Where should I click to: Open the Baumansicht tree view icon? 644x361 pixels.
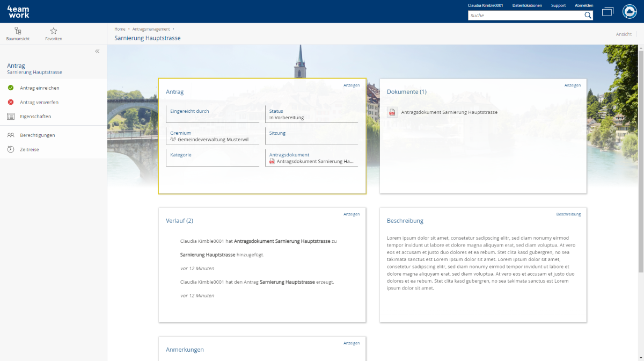click(x=18, y=31)
